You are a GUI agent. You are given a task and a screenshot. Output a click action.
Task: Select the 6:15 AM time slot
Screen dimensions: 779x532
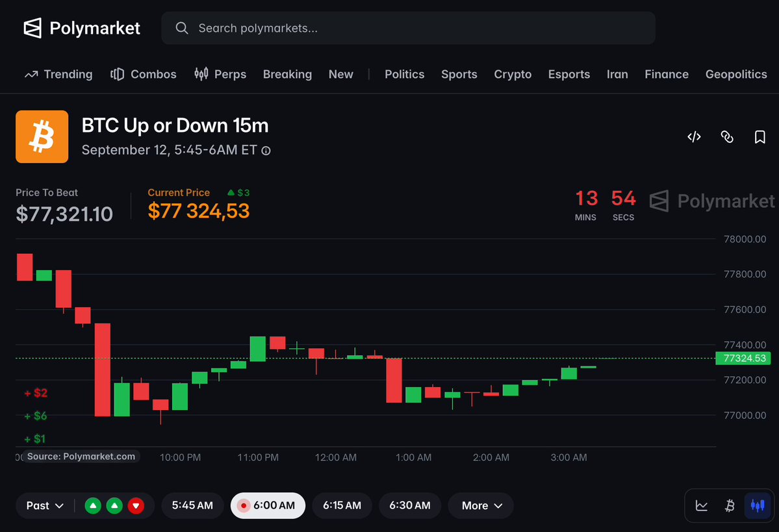coord(342,505)
